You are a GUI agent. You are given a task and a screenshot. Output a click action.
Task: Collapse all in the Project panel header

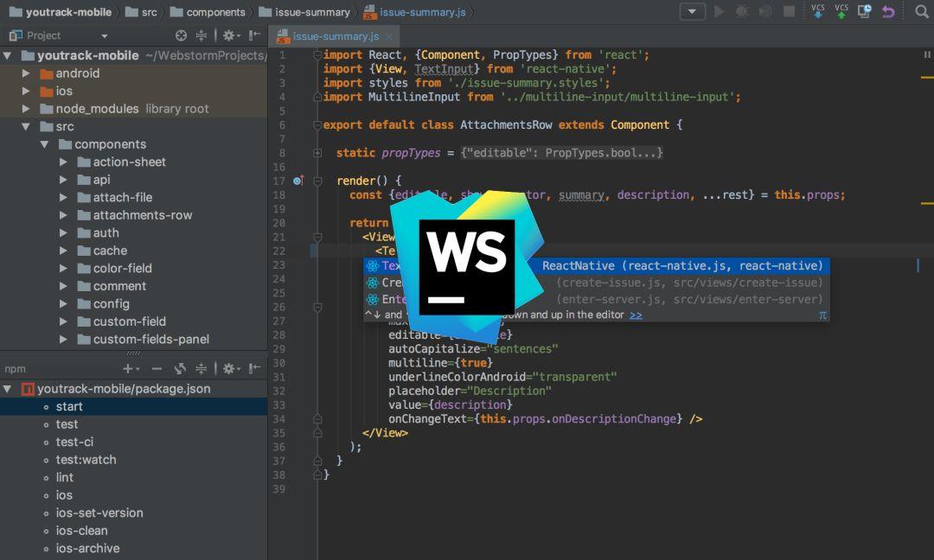click(x=202, y=35)
